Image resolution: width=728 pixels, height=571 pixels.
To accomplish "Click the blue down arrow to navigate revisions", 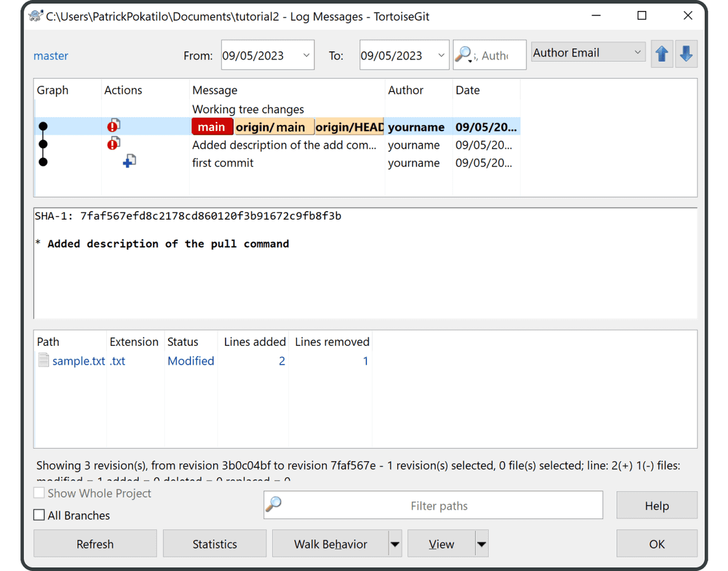I will click(x=686, y=54).
